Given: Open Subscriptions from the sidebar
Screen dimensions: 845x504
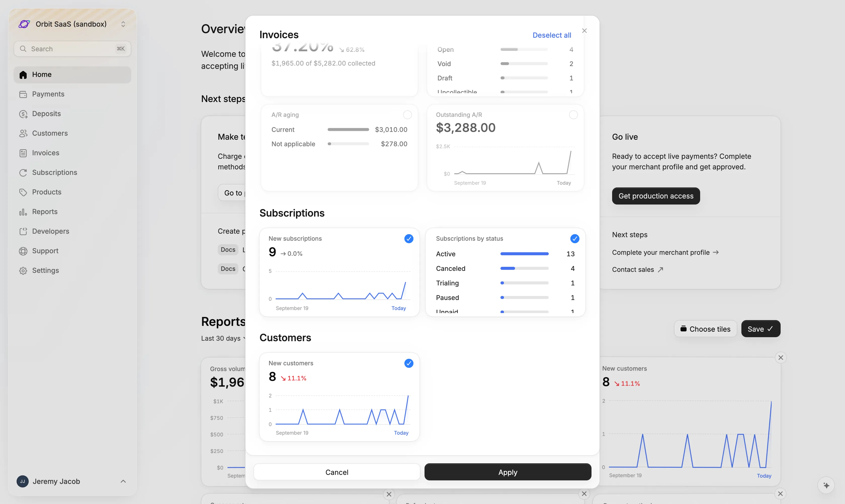Looking at the screenshot, I should coord(72,173).
